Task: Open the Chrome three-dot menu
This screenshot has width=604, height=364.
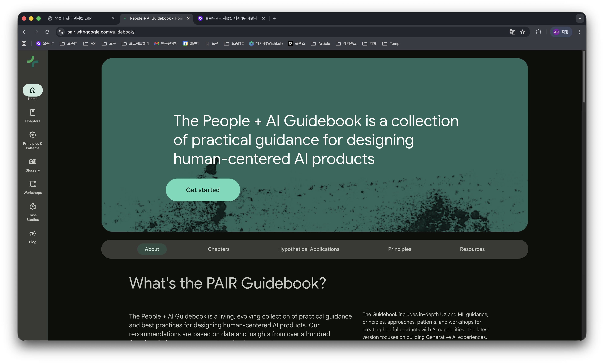Action: click(579, 32)
